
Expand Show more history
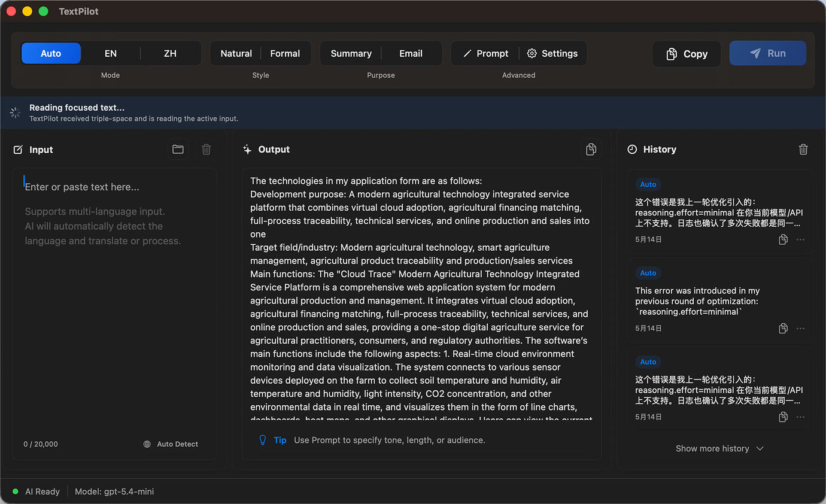click(719, 448)
